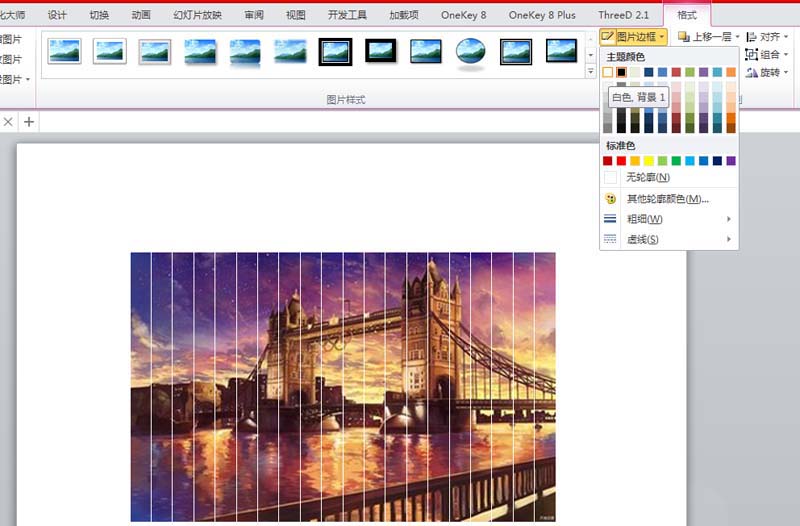Open the OneKey 8 Plus tab

click(x=542, y=15)
